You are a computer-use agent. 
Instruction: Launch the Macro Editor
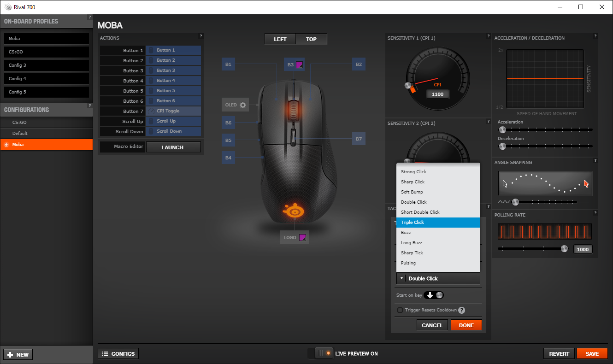(x=173, y=147)
